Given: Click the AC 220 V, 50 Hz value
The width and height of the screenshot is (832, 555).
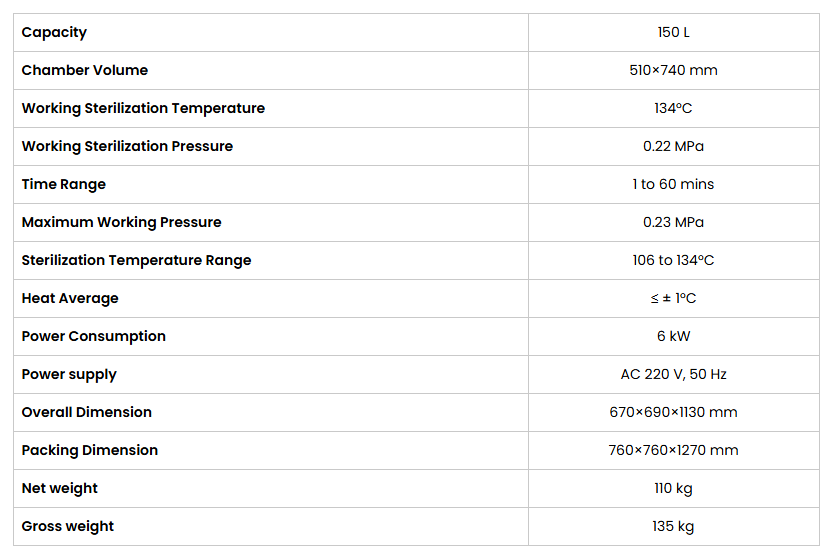Looking at the screenshot, I should tap(673, 375).
